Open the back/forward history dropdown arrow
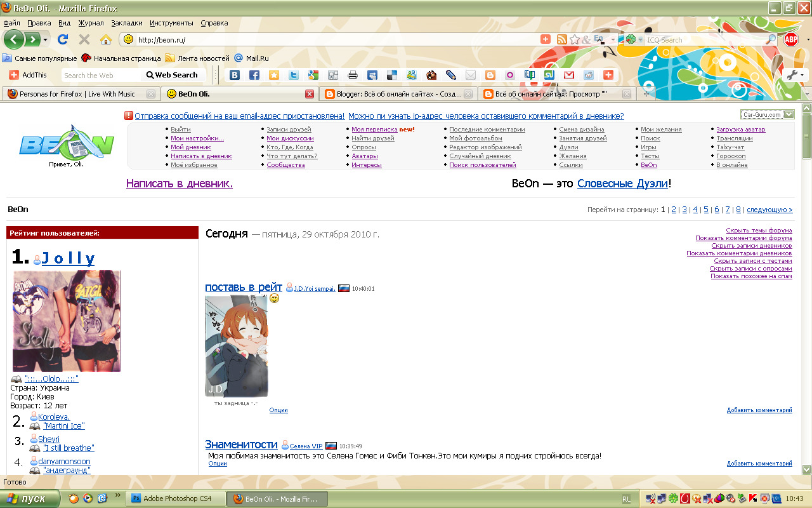The image size is (812, 508). (x=46, y=39)
